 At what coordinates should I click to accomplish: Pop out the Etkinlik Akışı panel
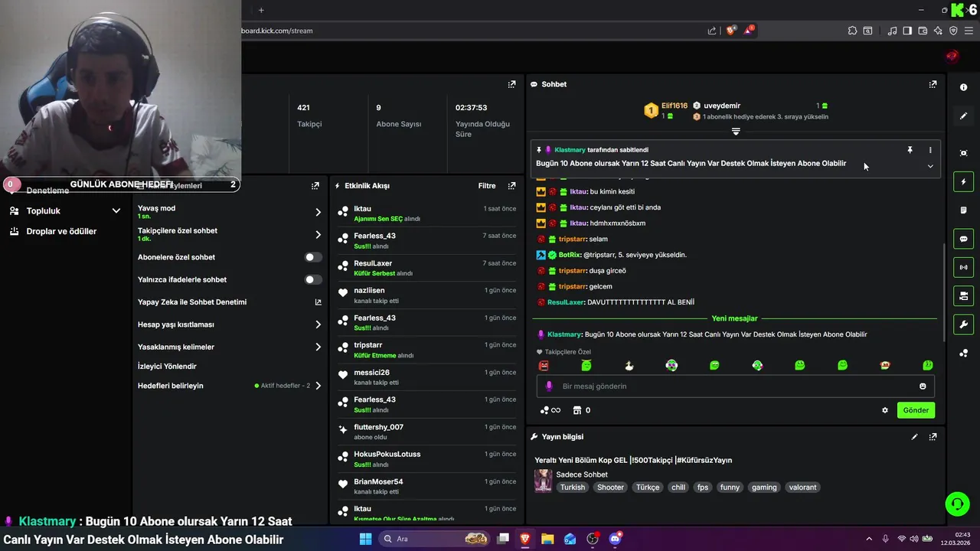pyautogui.click(x=511, y=186)
